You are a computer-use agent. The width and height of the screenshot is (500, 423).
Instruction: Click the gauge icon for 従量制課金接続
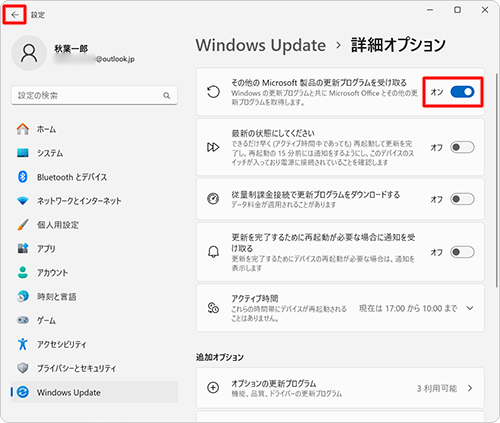click(213, 199)
